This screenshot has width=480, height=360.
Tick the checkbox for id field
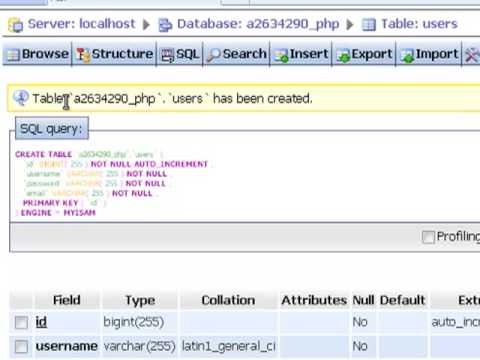coord(21,322)
